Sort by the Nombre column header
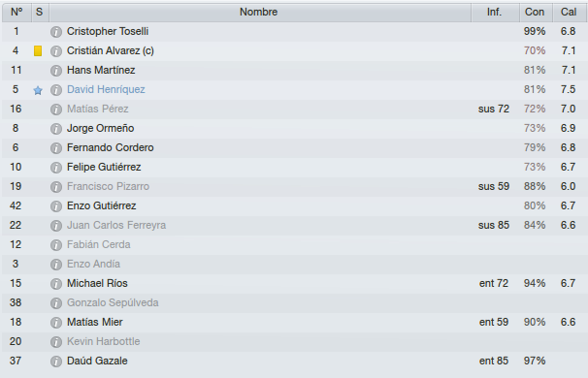This screenshot has width=588, height=378. pyautogui.click(x=260, y=13)
